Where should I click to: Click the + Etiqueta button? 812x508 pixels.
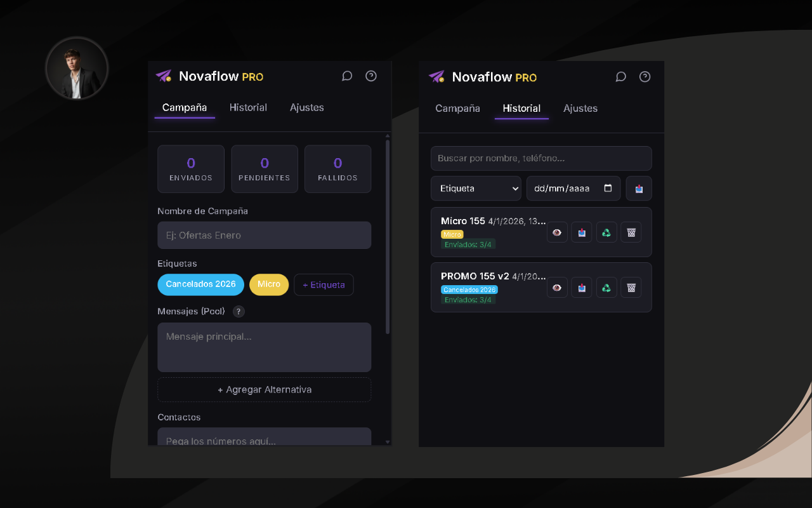pos(324,284)
